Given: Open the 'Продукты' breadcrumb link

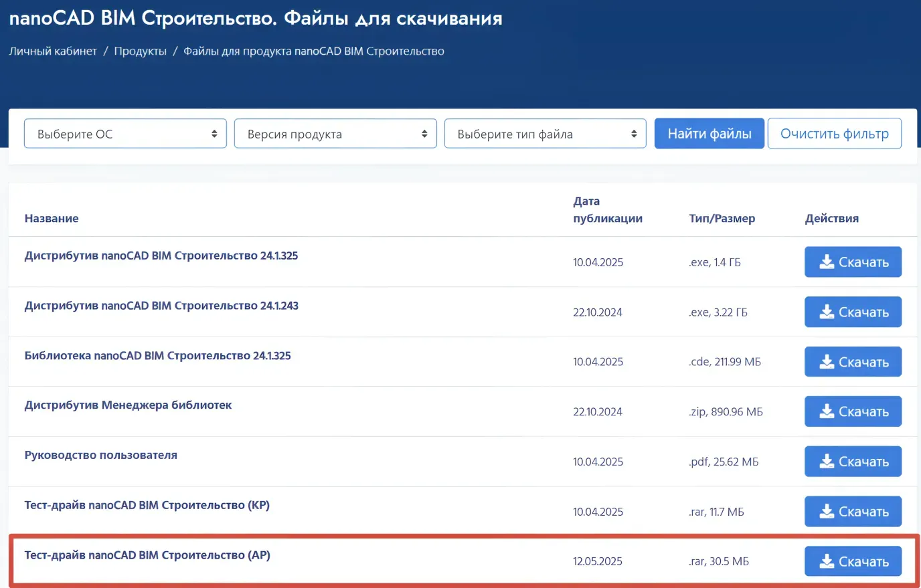Looking at the screenshot, I should coord(140,52).
